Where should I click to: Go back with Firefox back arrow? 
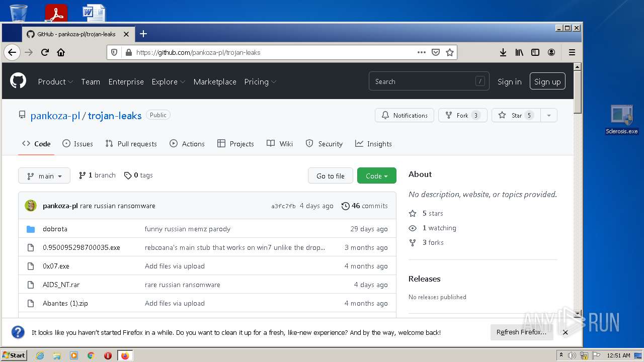(x=12, y=52)
